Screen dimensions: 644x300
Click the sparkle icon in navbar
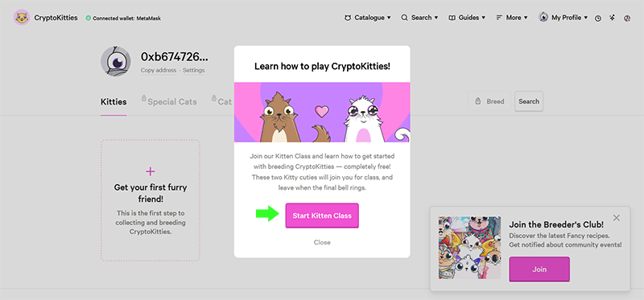tap(612, 18)
